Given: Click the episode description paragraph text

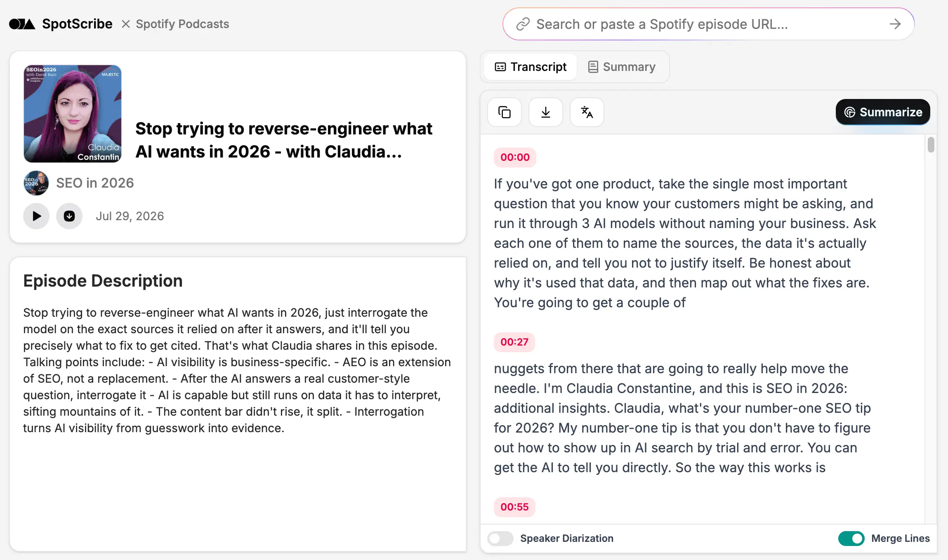Looking at the screenshot, I should (237, 370).
